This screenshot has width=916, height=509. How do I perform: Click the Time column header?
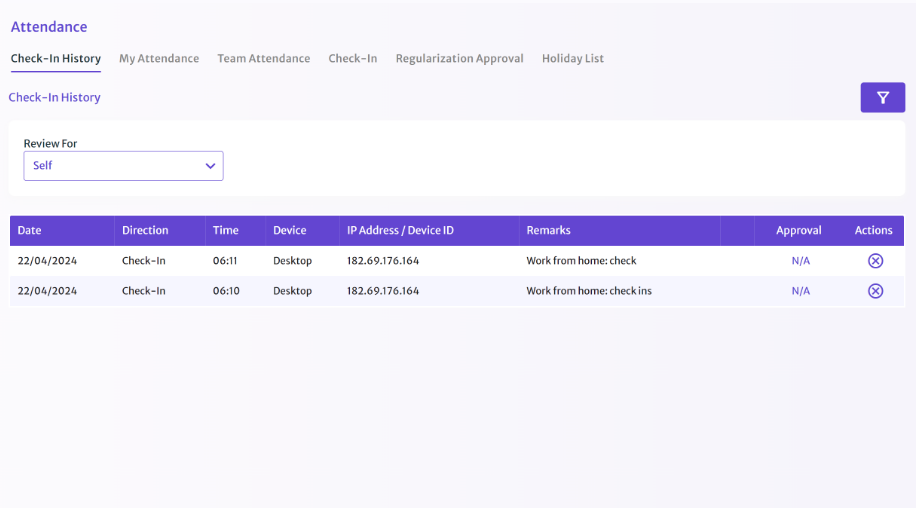point(225,230)
